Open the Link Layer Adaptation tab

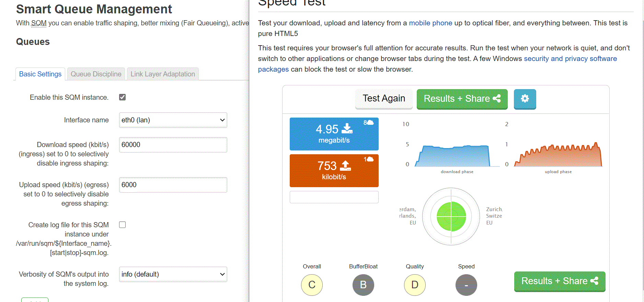[x=163, y=74]
